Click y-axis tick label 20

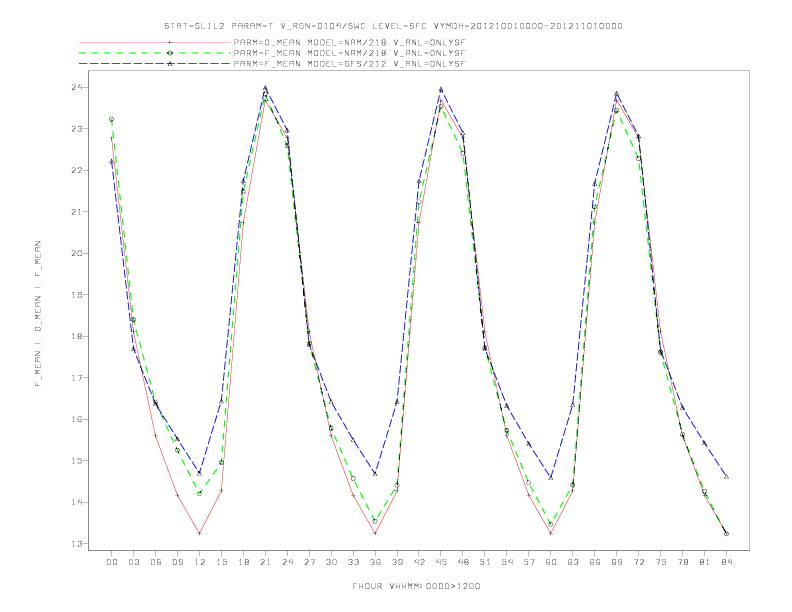point(77,253)
